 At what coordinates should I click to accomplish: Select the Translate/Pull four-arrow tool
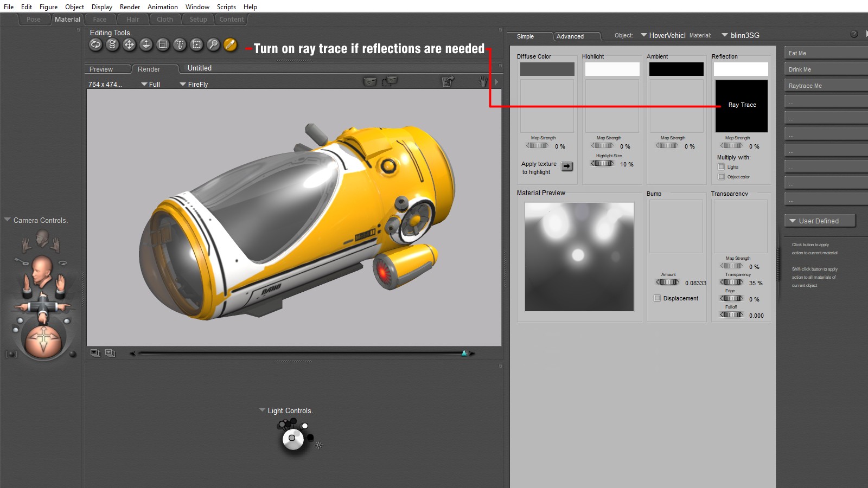pyautogui.click(x=129, y=45)
